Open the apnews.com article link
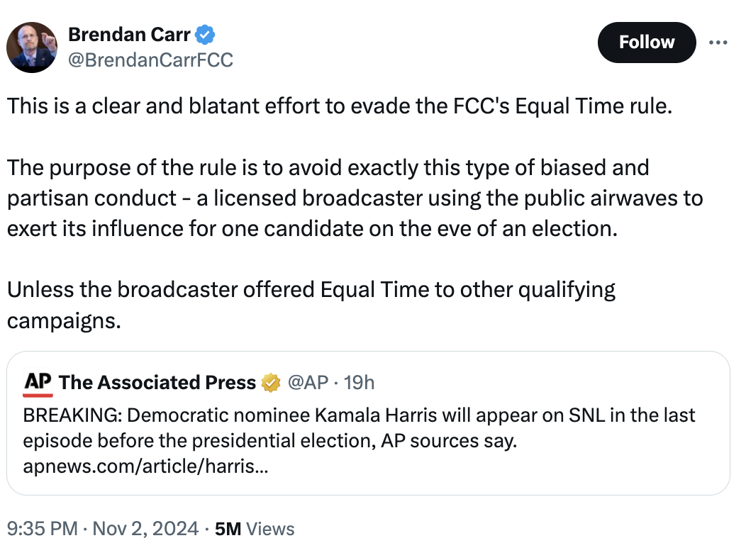The image size is (746, 560). click(145, 467)
